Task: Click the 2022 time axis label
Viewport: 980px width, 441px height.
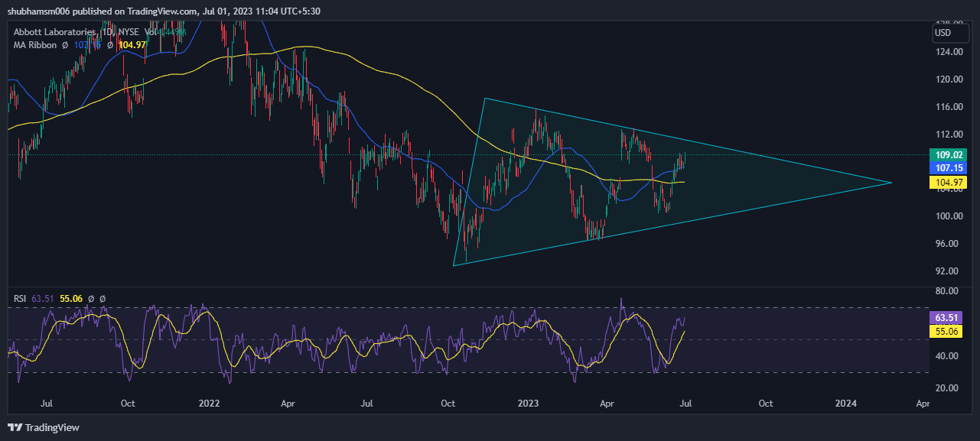Action: coord(209,403)
